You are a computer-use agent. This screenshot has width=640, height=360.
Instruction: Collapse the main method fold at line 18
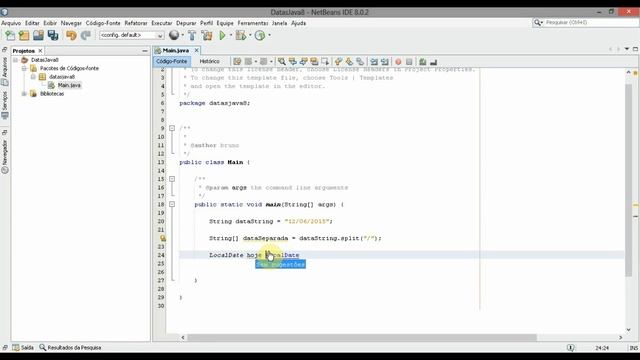(x=172, y=204)
